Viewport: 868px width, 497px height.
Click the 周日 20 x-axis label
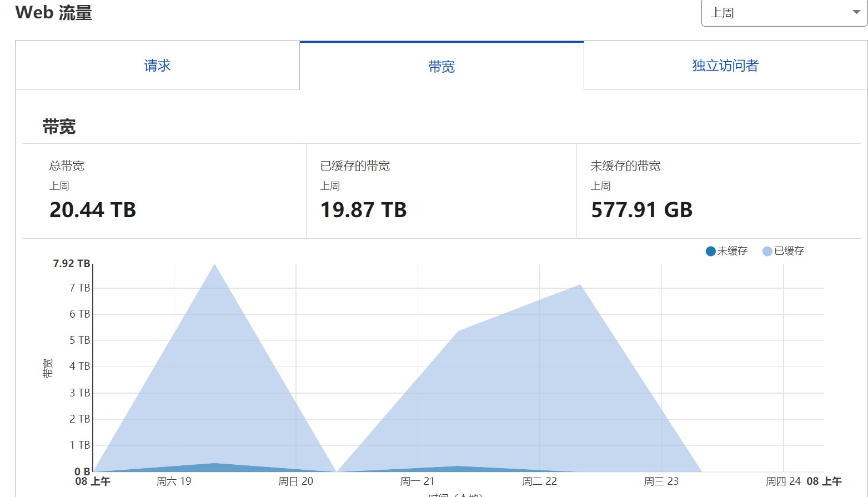coord(295,481)
